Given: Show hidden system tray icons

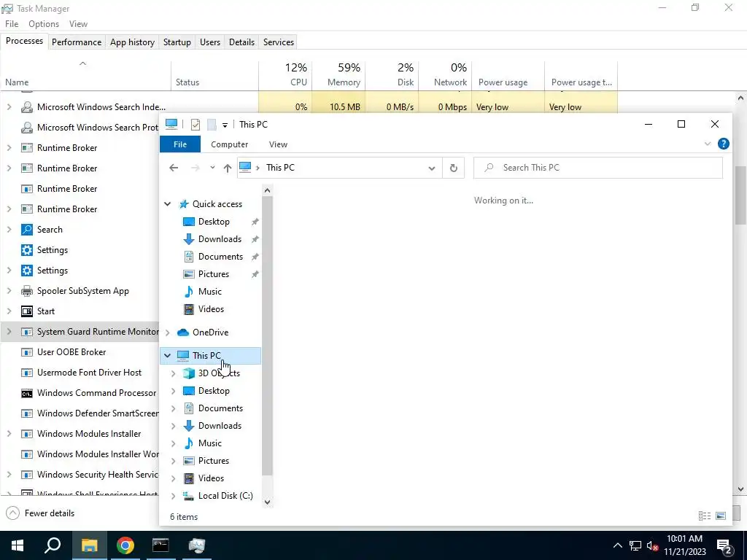Looking at the screenshot, I should point(617,545).
